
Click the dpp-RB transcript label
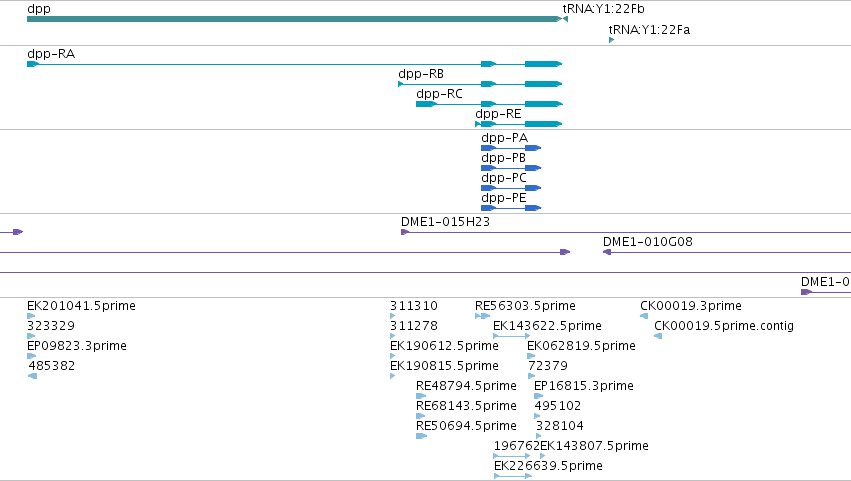coord(421,74)
